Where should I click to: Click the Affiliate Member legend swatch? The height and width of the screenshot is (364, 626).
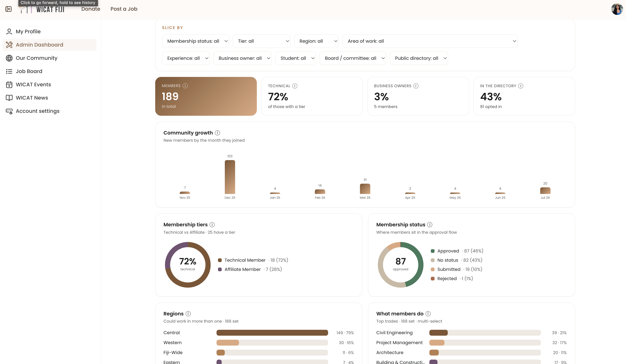pos(220,269)
